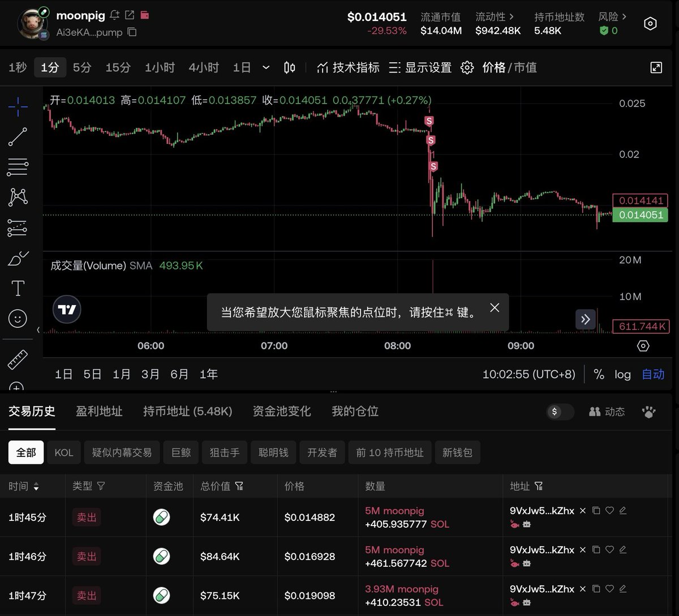Select the ruler measure tool
The width and height of the screenshot is (679, 616).
[x=18, y=360]
